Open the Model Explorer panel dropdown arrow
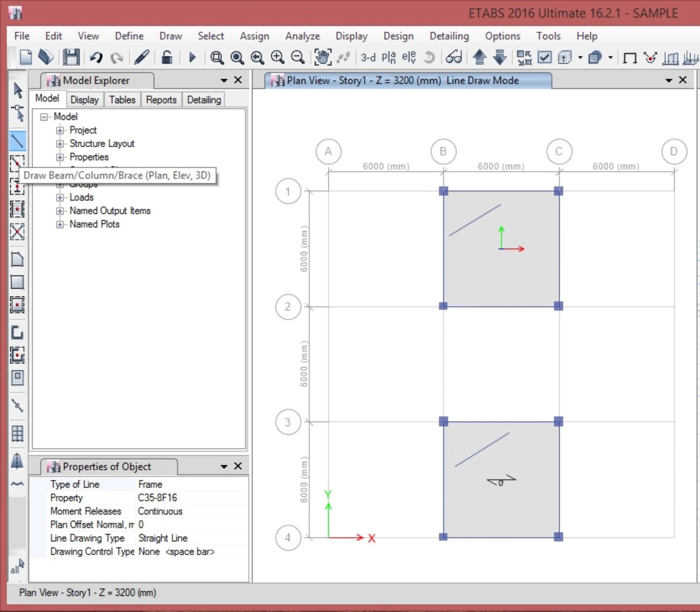 pos(224,81)
